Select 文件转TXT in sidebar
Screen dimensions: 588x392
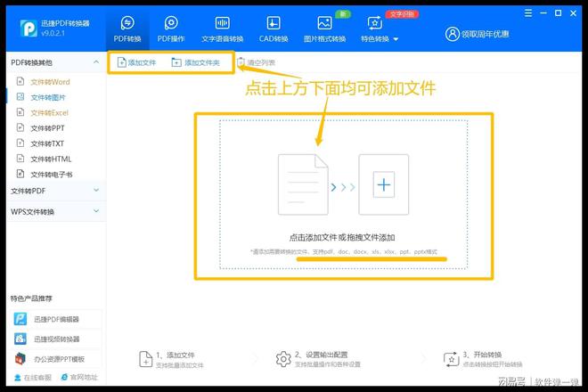[47, 143]
